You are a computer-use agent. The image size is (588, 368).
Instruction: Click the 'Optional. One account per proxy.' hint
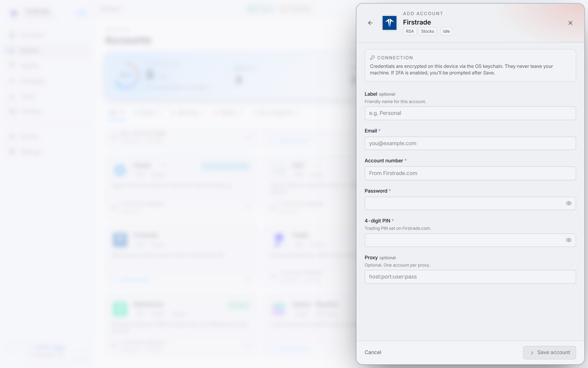tap(397, 265)
